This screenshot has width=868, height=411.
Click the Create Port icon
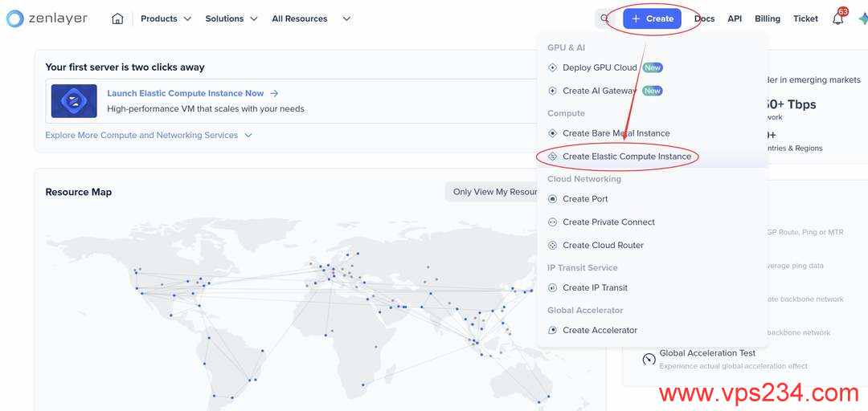pos(552,199)
